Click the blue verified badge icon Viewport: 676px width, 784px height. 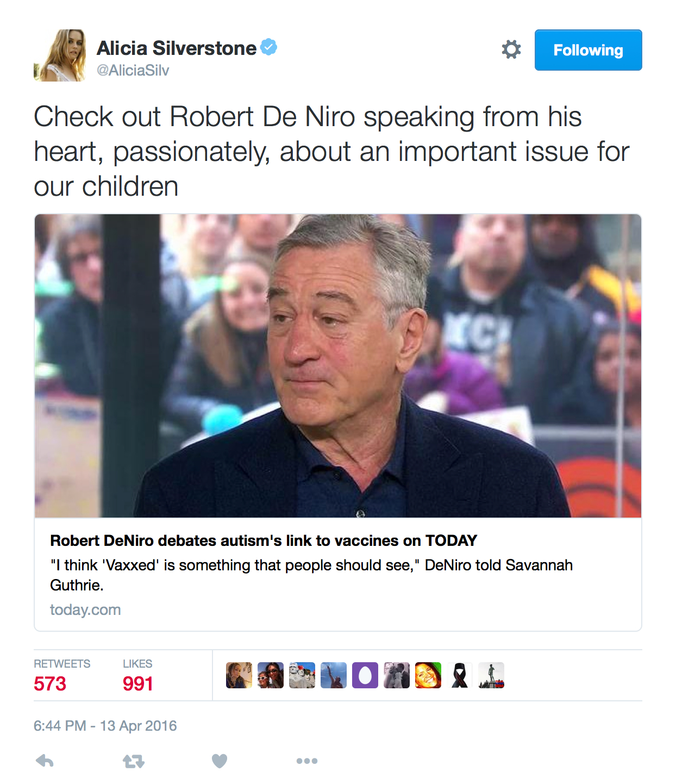tap(269, 47)
